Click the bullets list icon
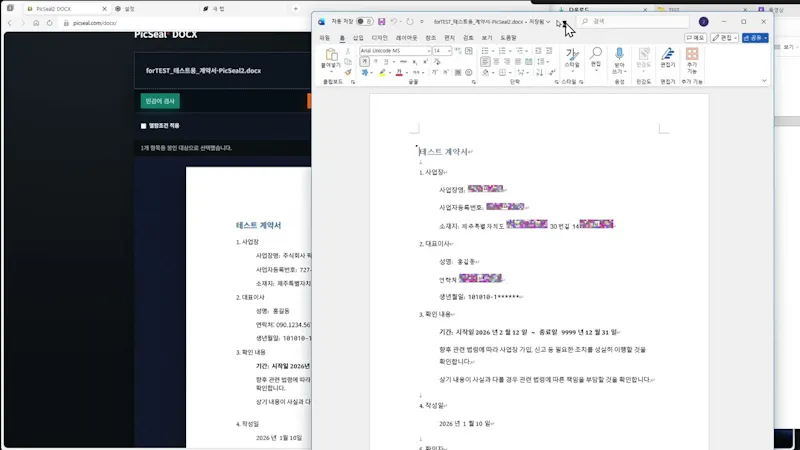 485,51
